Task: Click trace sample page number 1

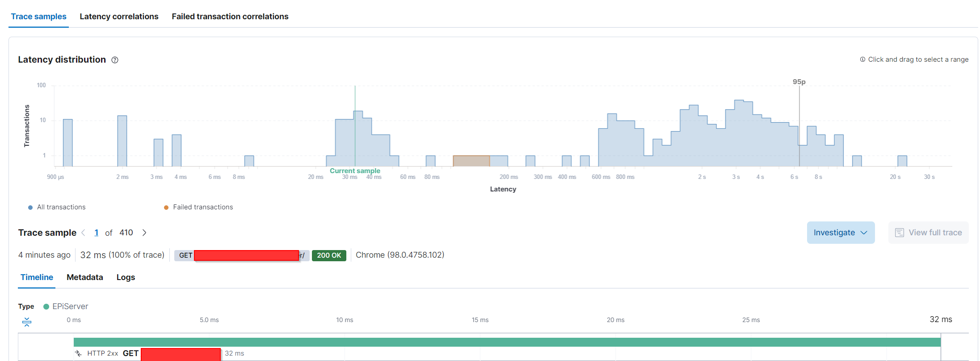Action: point(97,233)
